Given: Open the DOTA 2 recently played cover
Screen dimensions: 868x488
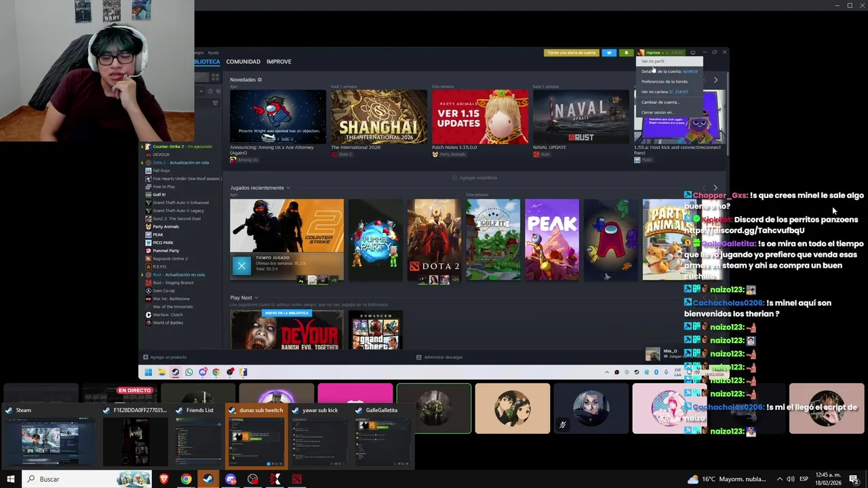Looking at the screenshot, I should tap(434, 239).
